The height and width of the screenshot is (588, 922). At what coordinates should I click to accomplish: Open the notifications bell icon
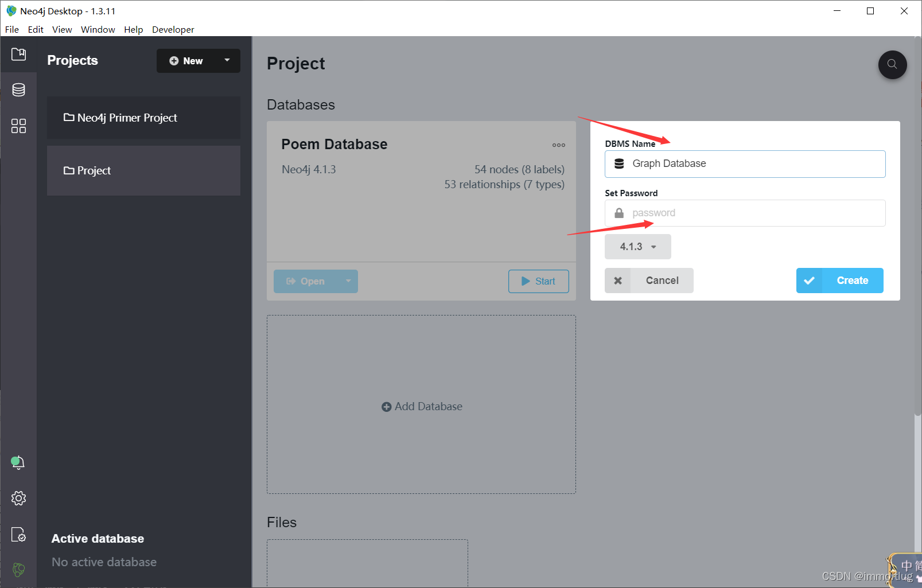click(x=18, y=462)
